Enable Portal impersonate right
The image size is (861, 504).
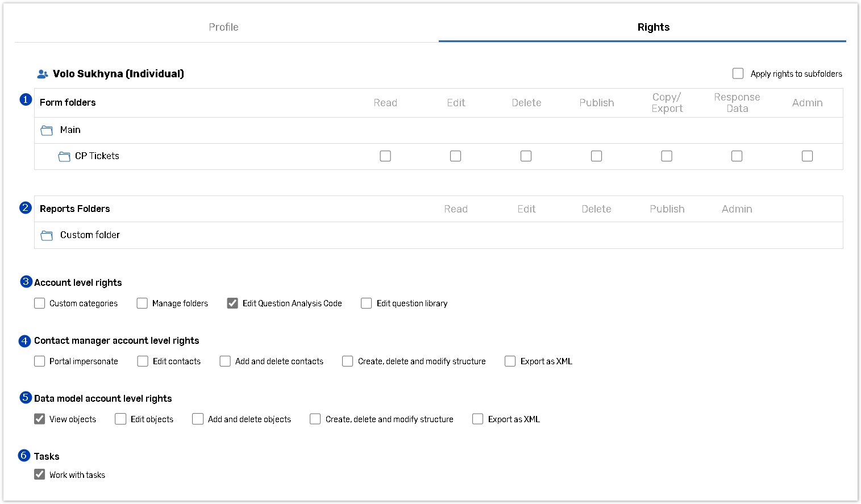[39, 361]
